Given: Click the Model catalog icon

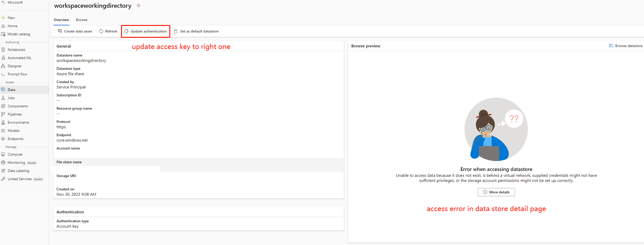Looking at the screenshot, I should click(x=3, y=34).
